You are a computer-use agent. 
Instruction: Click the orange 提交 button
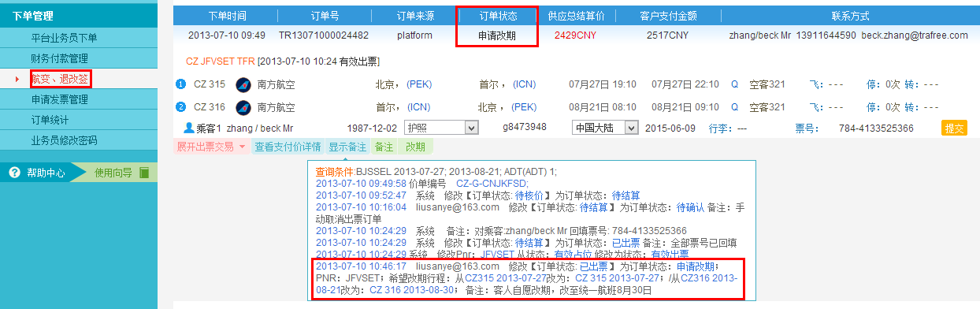click(x=954, y=128)
